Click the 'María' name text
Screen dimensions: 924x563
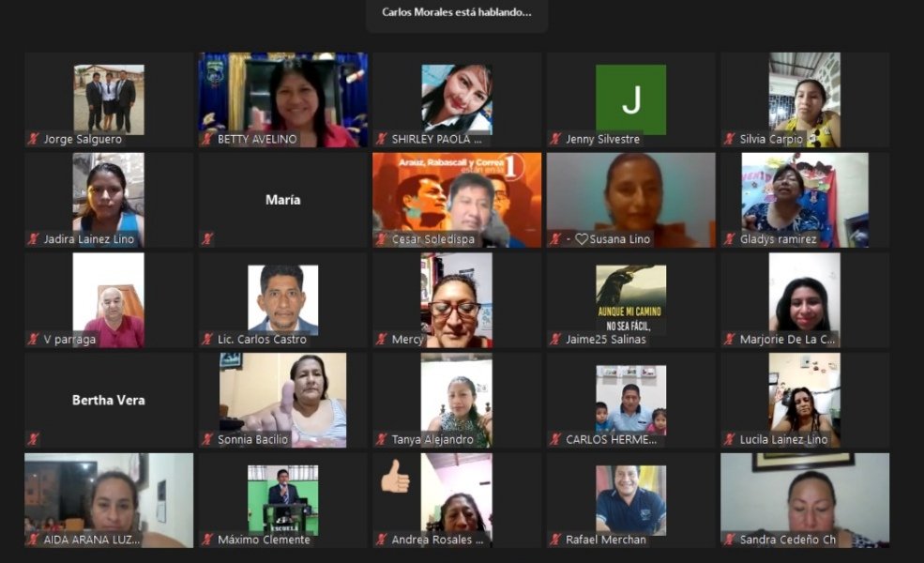283,200
